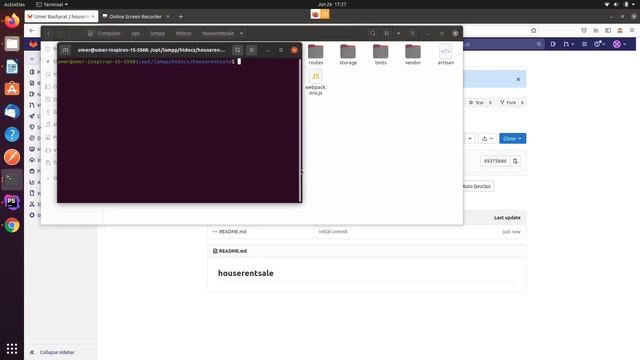640x360 pixels.
Task: Collapse sidebar in GitLab
Action: tap(57, 352)
